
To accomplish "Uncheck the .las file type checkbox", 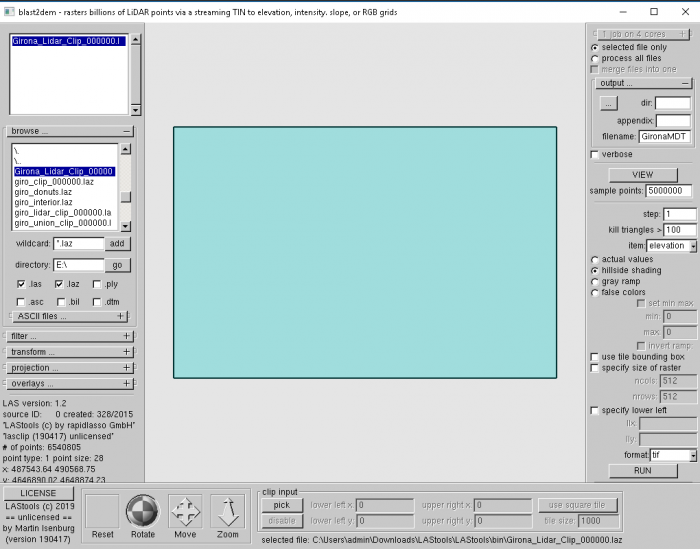I will pyautogui.click(x=22, y=284).
